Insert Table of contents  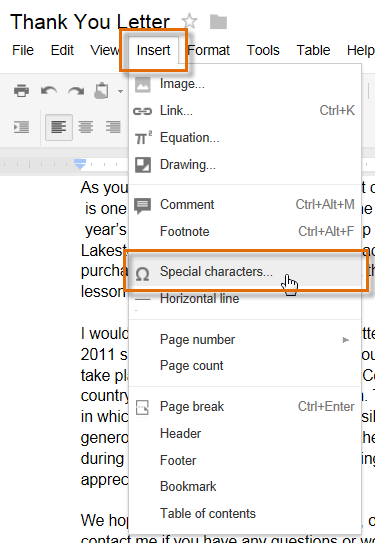[x=245, y=514]
